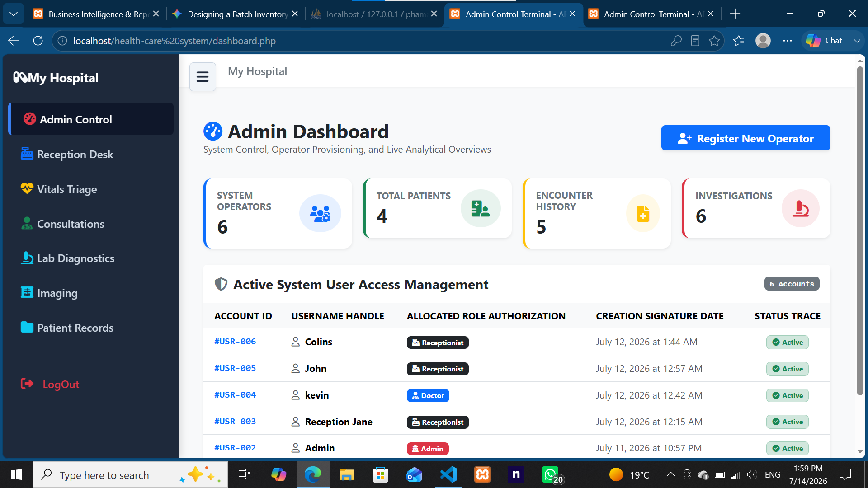Click System Operators users-gear icon
The width and height of the screenshot is (868, 488).
pos(320,213)
